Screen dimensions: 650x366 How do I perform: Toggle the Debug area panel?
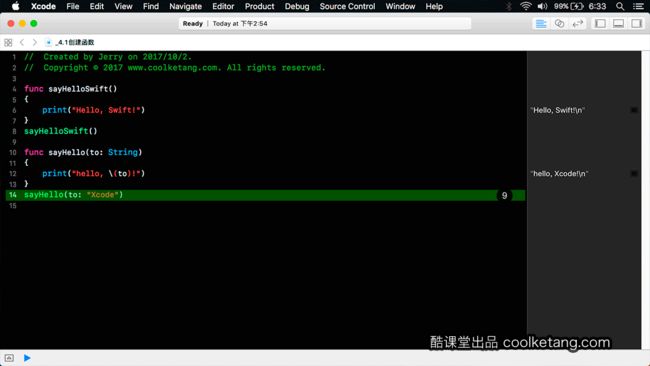[618, 24]
